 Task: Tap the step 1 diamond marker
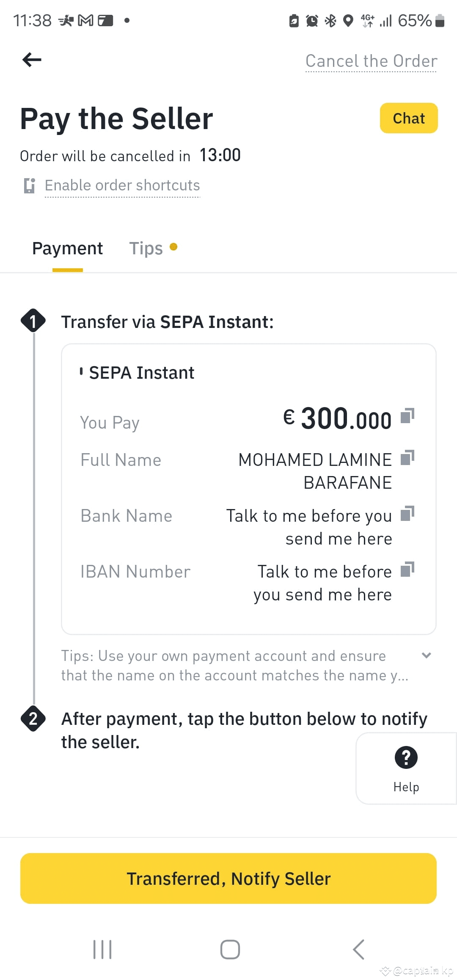tap(33, 321)
